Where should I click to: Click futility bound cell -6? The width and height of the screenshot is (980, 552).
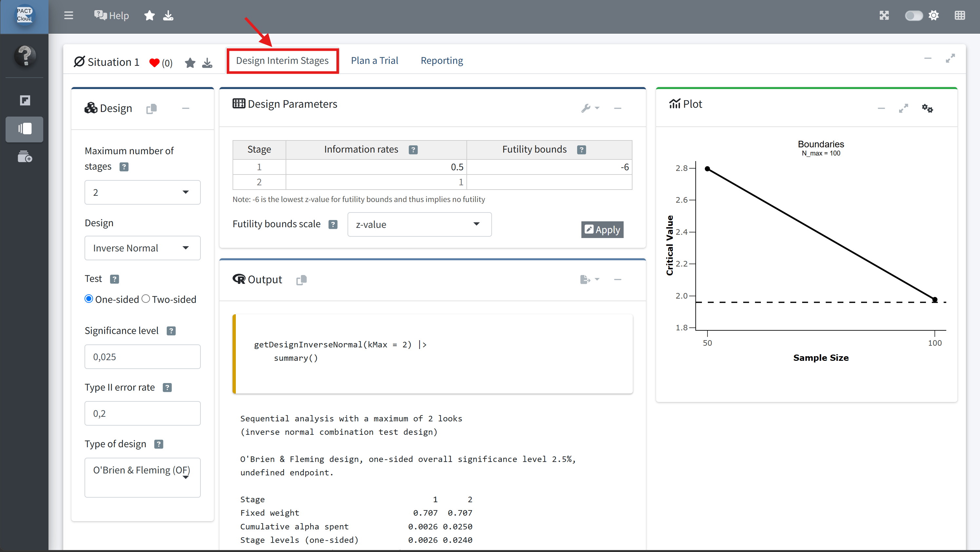coord(549,167)
